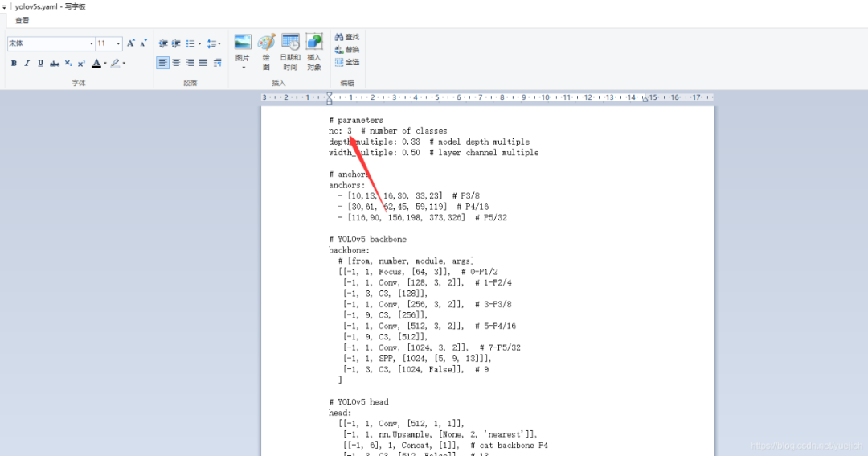The height and width of the screenshot is (456, 868).
Task: Toggle strikethrough formatting
Action: pyautogui.click(x=55, y=64)
